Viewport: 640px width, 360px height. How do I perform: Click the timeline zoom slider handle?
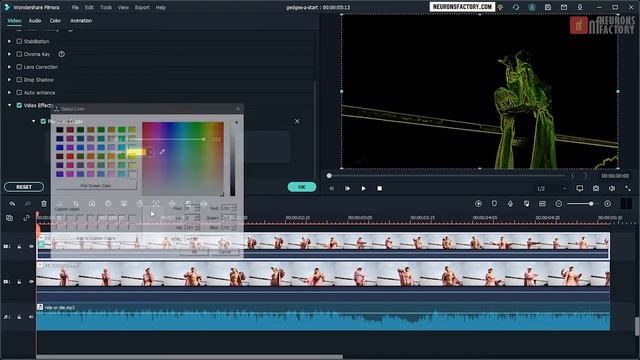click(x=591, y=204)
